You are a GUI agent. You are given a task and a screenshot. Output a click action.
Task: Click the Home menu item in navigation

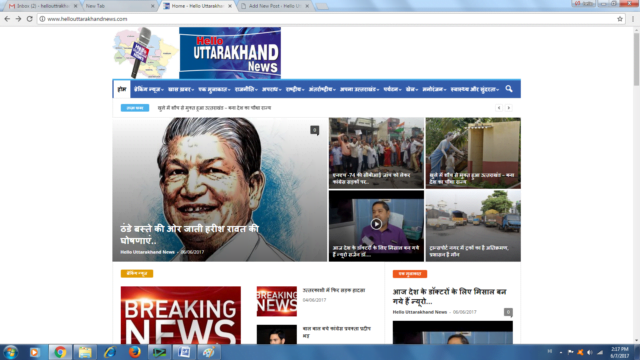[x=122, y=89]
